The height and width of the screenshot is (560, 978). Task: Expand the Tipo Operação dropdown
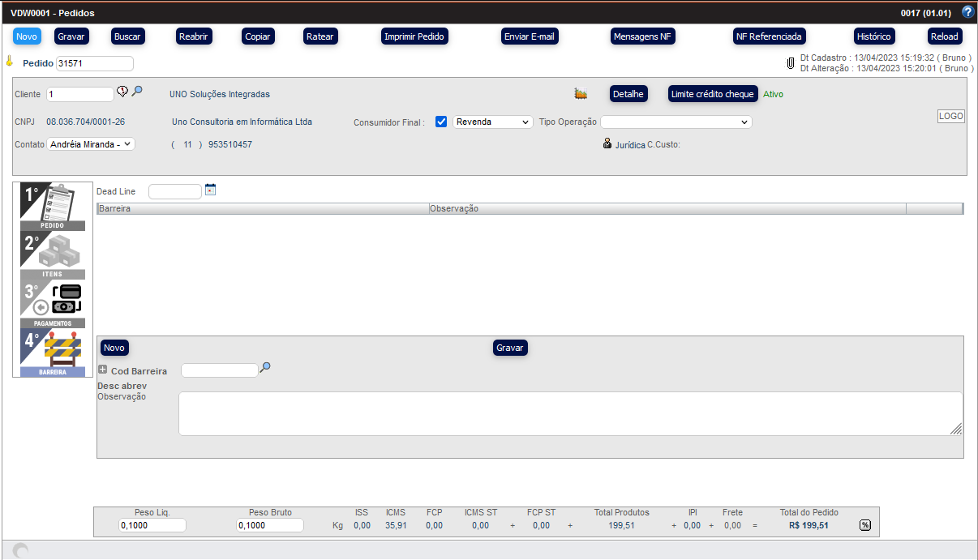tap(676, 122)
